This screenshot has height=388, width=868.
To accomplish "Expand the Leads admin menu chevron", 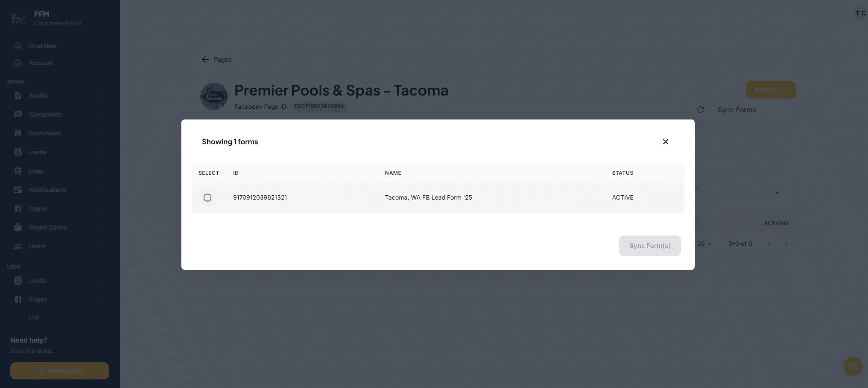I will (102, 152).
